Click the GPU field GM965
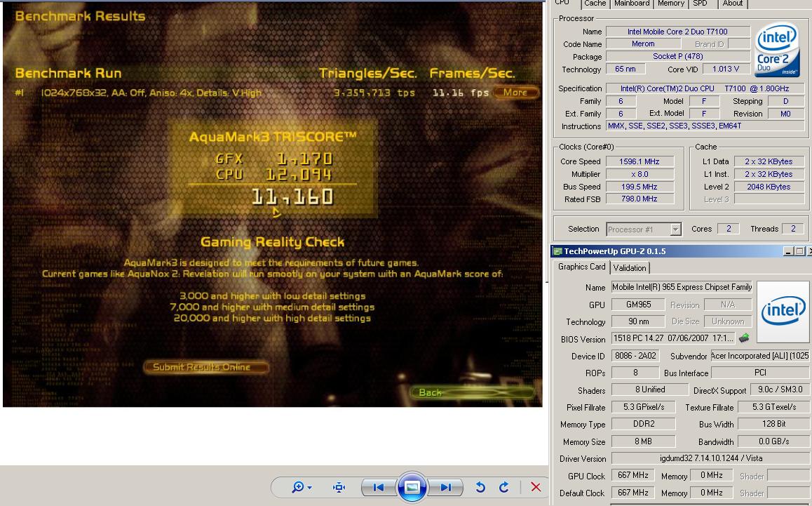 [x=638, y=305]
